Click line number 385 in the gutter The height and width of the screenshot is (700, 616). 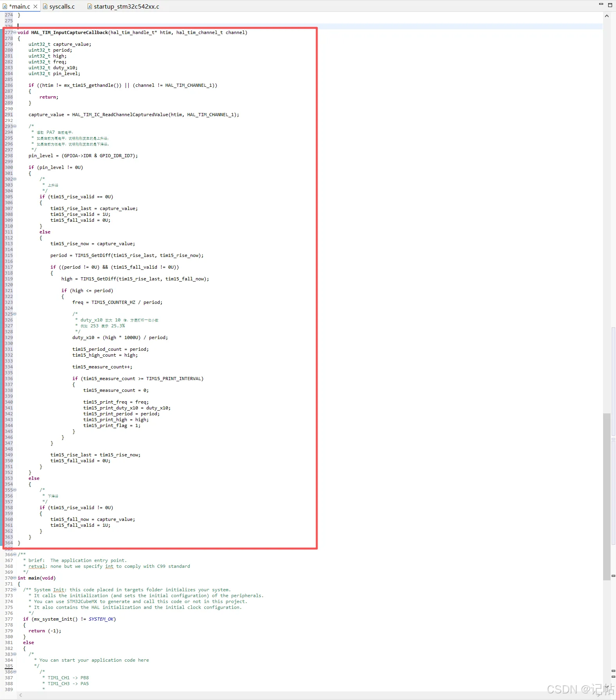click(x=9, y=666)
